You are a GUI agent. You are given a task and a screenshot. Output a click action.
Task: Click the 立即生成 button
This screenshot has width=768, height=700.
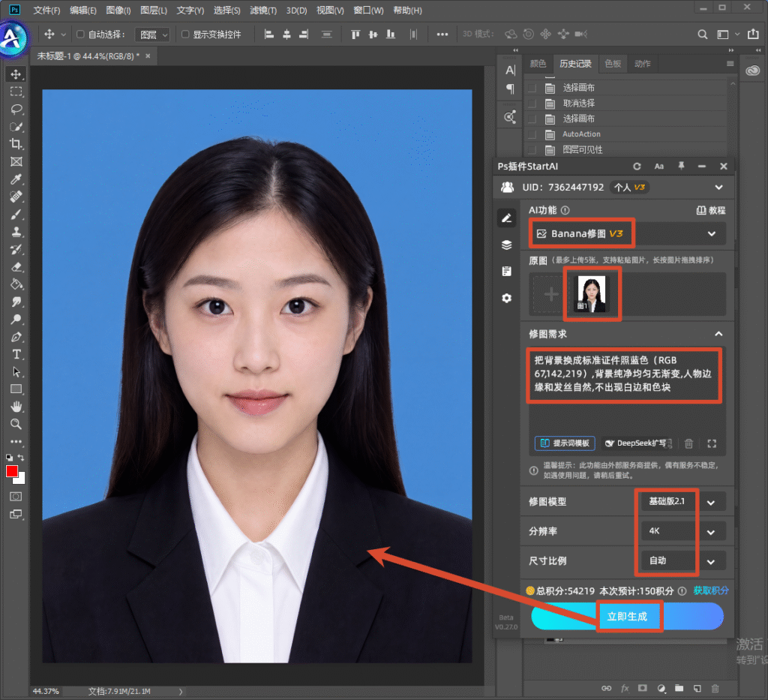pos(628,616)
